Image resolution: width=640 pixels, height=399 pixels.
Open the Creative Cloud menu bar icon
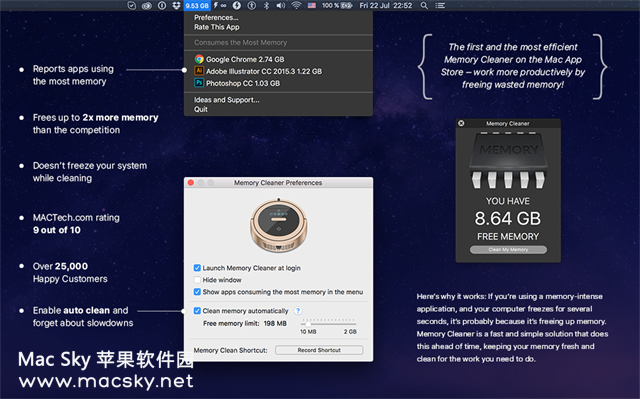(x=147, y=5)
